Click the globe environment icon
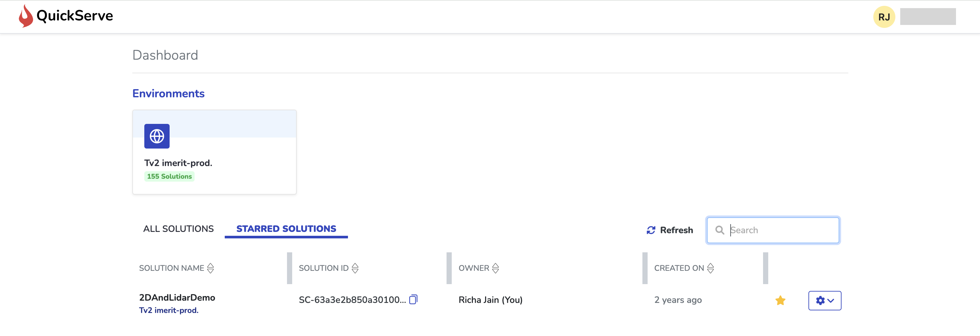Screen dimensions: 980x336 point(157,136)
